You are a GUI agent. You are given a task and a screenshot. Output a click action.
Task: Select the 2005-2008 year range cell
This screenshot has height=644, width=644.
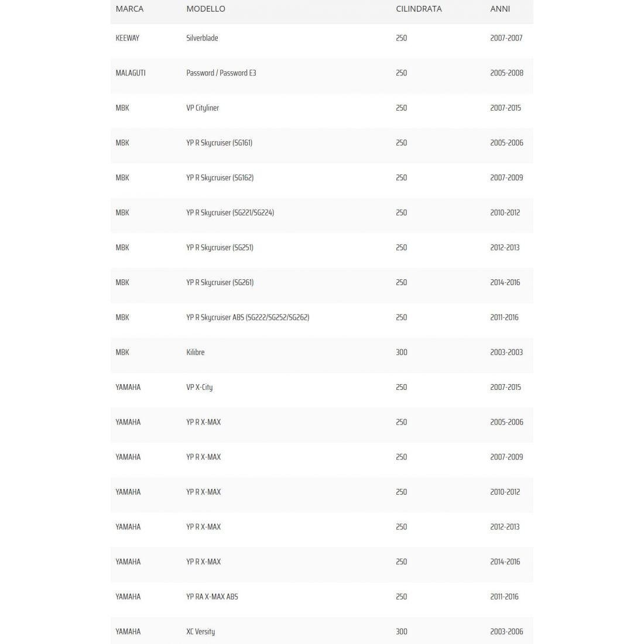(x=506, y=73)
